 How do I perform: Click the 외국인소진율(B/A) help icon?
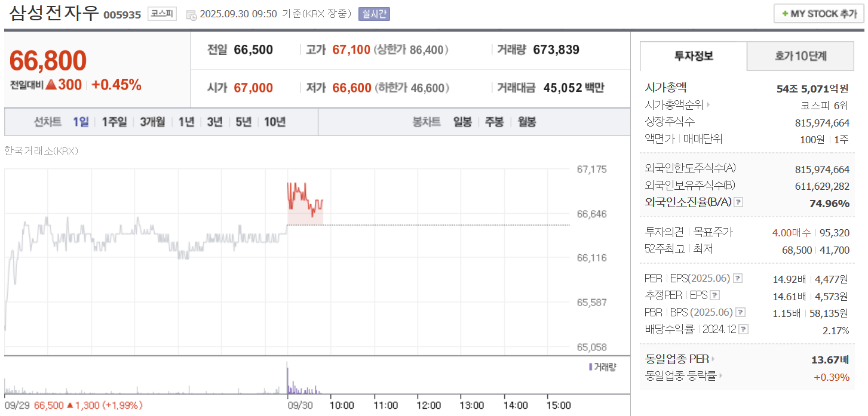[738, 202]
